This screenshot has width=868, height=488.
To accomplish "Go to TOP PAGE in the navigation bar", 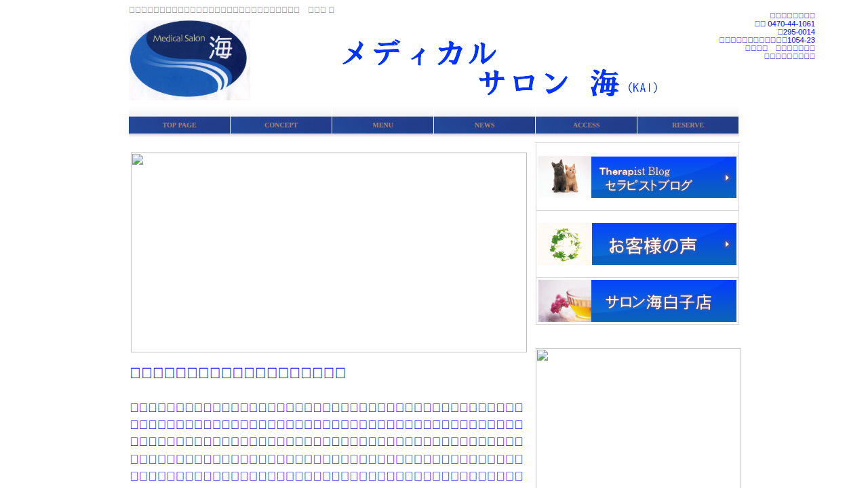I will [179, 125].
